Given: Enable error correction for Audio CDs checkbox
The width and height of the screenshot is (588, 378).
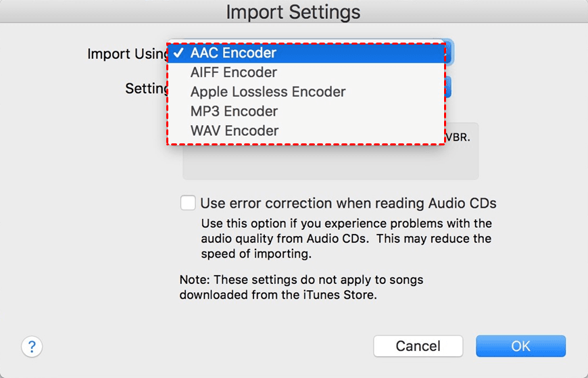Looking at the screenshot, I should coord(188,203).
